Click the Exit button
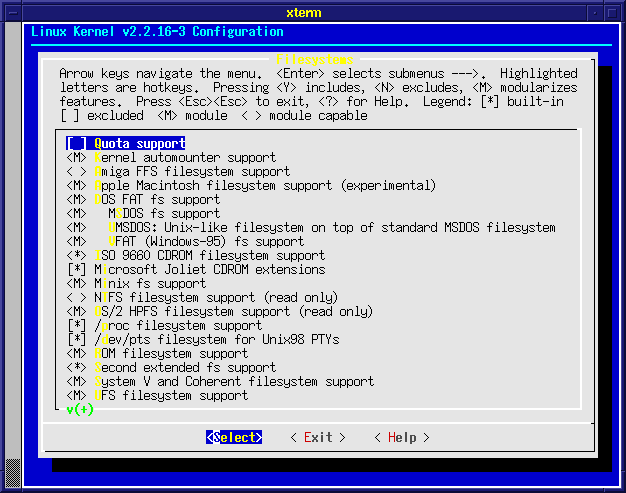 [318, 438]
